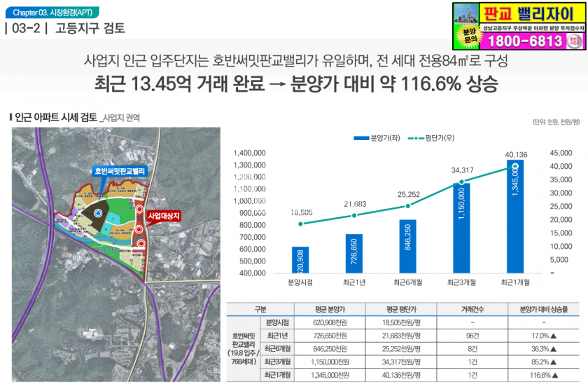Click the blue 호반써밋판교밸리 map label
This screenshot has width=588, height=384.
[x=120, y=170]
